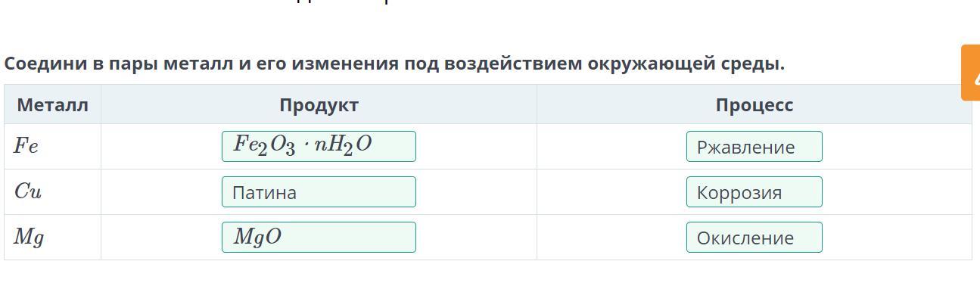Select the Fe₂O₃·nH₂O product box
Image resolution: width=980 pixels, height=283 pixels.
[x=319, y=146]
